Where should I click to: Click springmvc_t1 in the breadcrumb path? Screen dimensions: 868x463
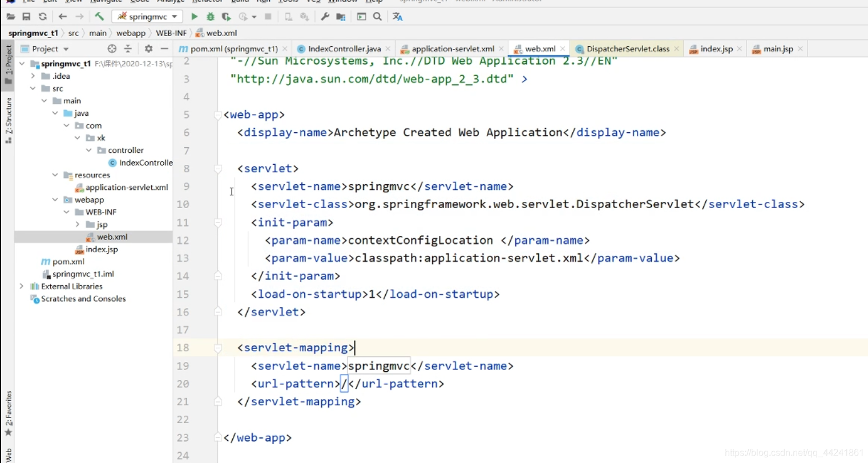[x=33, y=33]
